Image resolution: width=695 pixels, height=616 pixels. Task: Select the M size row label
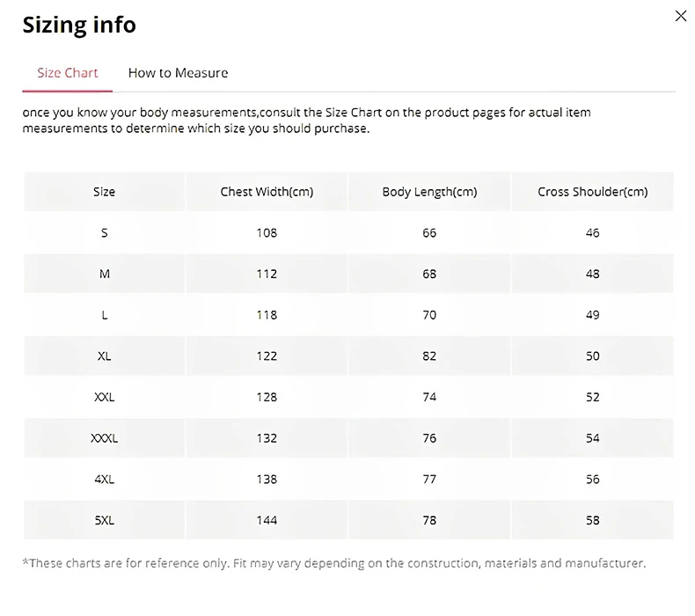[x=105, y=274]
